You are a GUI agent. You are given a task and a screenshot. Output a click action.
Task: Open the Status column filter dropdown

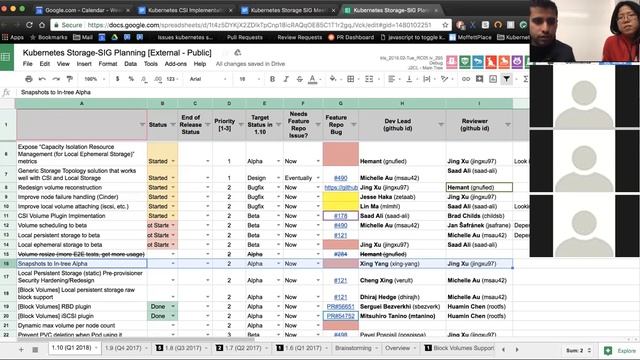click(x=173, y=124)
